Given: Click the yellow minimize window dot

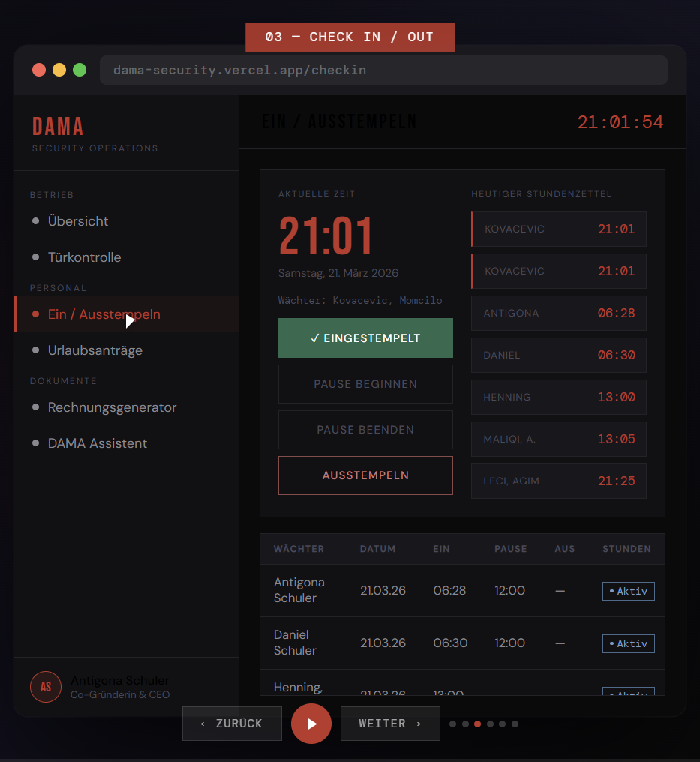Looking at the screenshot, I should (59, 70).
